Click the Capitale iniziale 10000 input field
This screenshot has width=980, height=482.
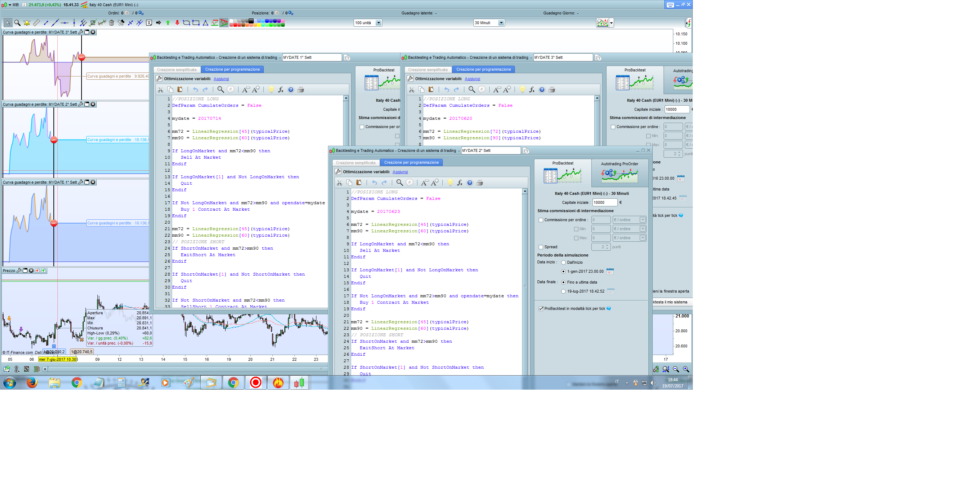[604, 203]
